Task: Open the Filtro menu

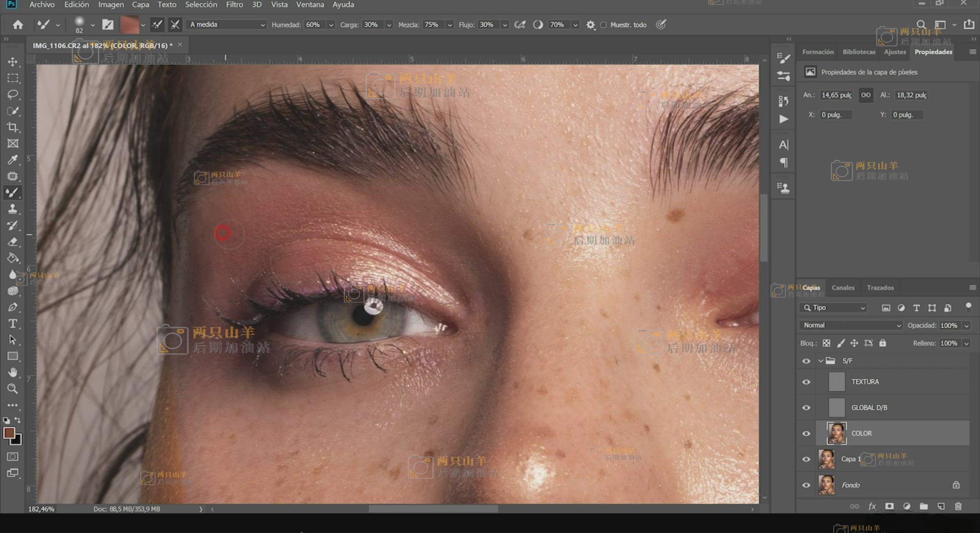Action: click(x=234, y=4)
